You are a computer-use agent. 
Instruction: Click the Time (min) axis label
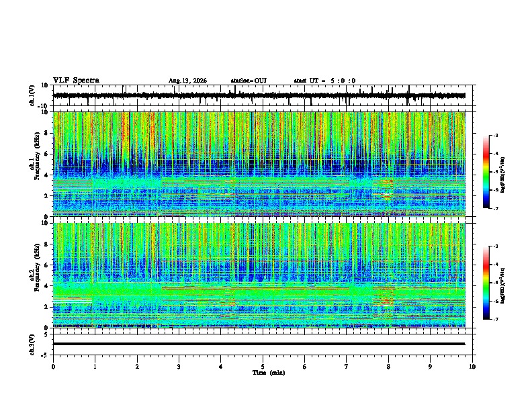click(x=269, y=373)
